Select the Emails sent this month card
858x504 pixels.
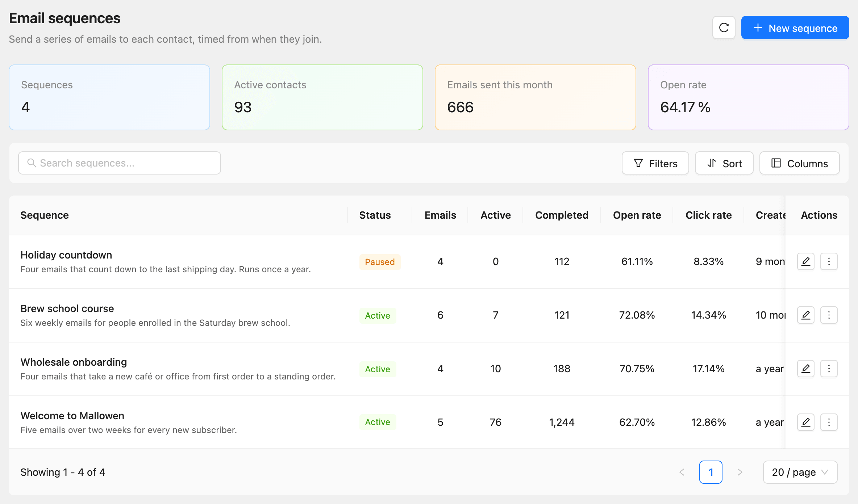pos(536,97)
